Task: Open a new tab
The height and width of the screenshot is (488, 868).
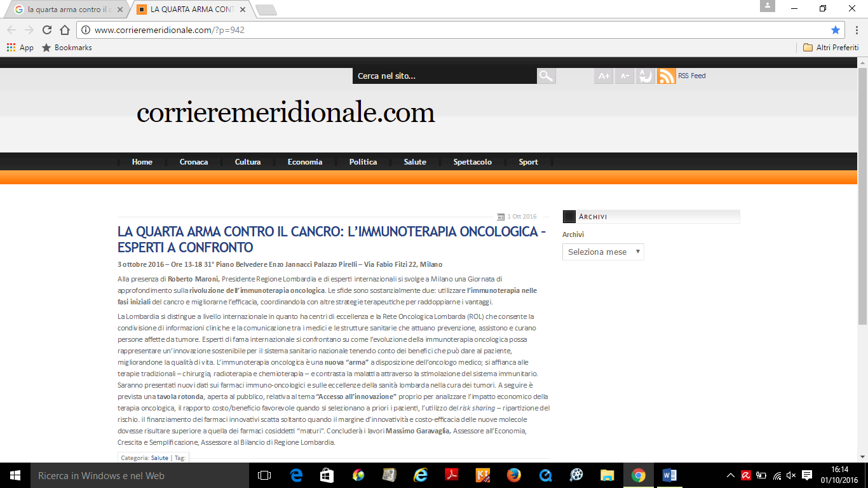Action: [266, 10]
